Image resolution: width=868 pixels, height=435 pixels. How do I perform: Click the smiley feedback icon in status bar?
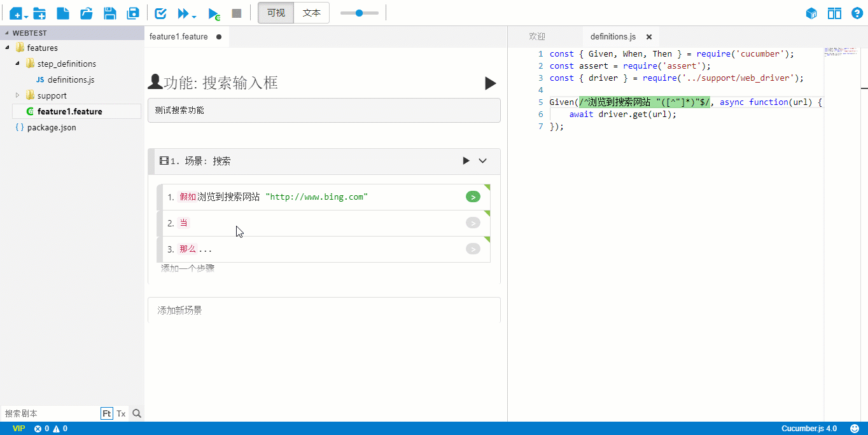click(x=854, y=429)
